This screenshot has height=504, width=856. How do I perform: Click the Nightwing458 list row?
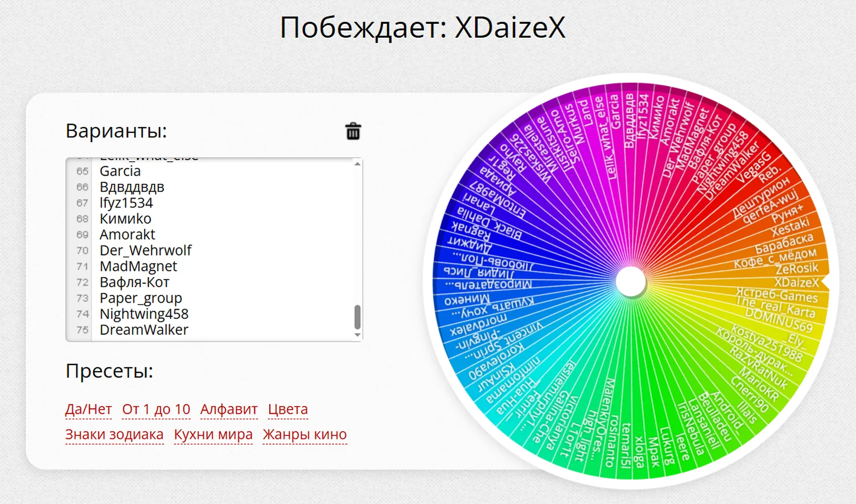pyautogui.click(x=144, y=314)
